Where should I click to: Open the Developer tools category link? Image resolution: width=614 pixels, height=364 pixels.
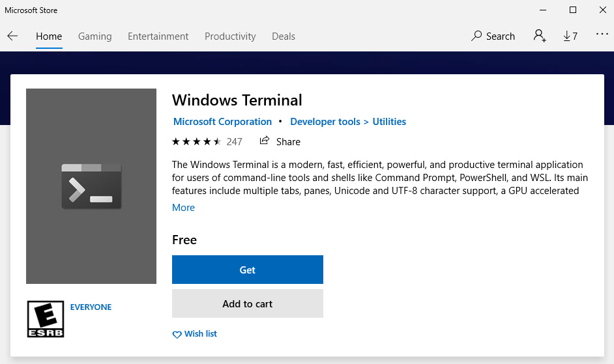[325, 122]
